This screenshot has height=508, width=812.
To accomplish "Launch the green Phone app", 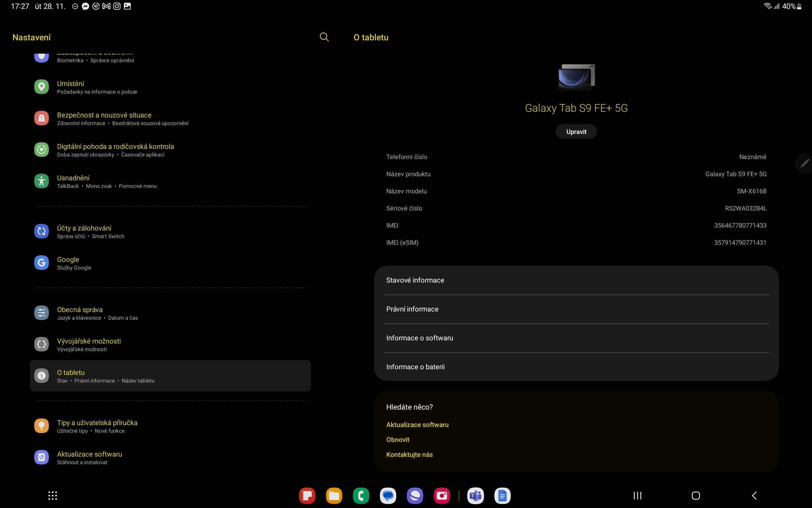I will click(x=361, y=496).
